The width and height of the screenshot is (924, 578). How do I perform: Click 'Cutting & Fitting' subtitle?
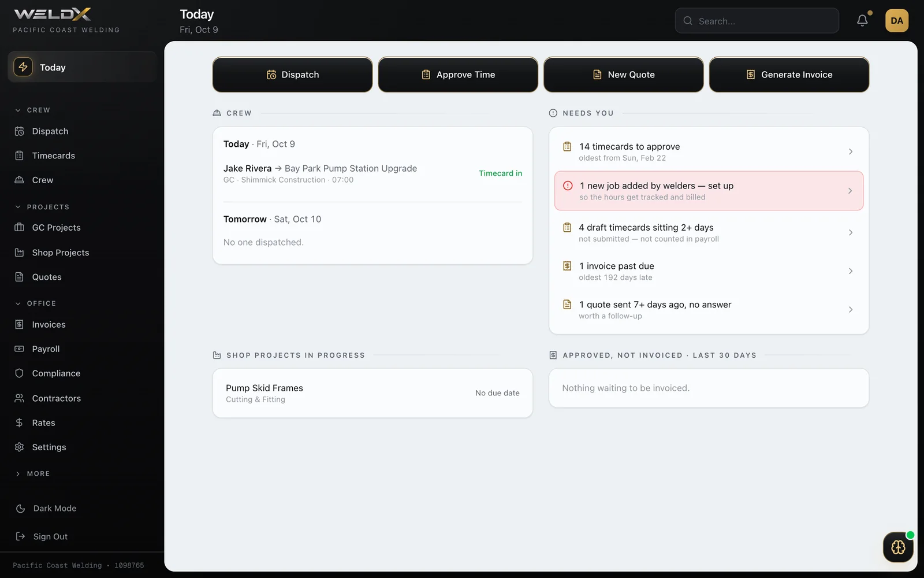click(255, 399)
